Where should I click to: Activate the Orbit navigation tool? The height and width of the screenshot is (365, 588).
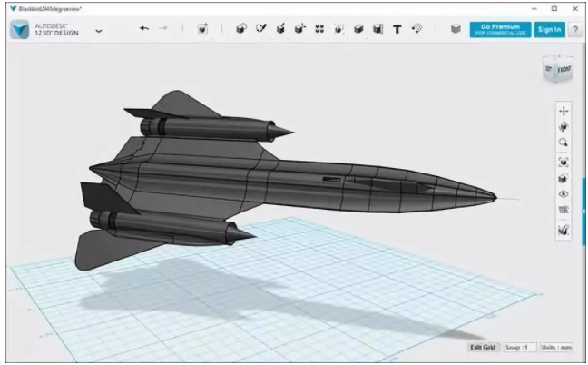point(563,127)
